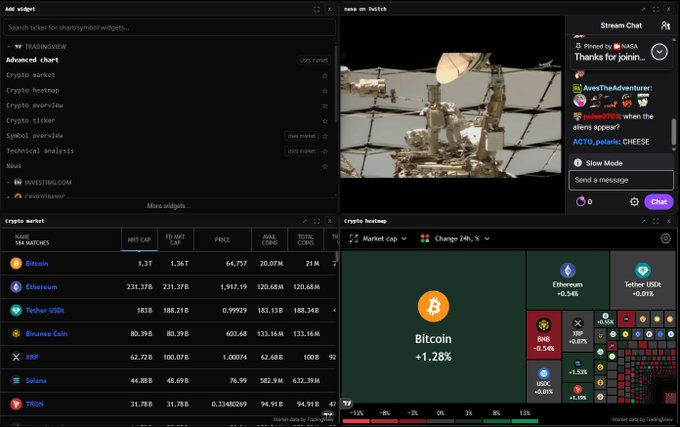Viewport: 680px width, 427px height.
Task: Click the Tether coin icon in table
Action: pos(16,310)
